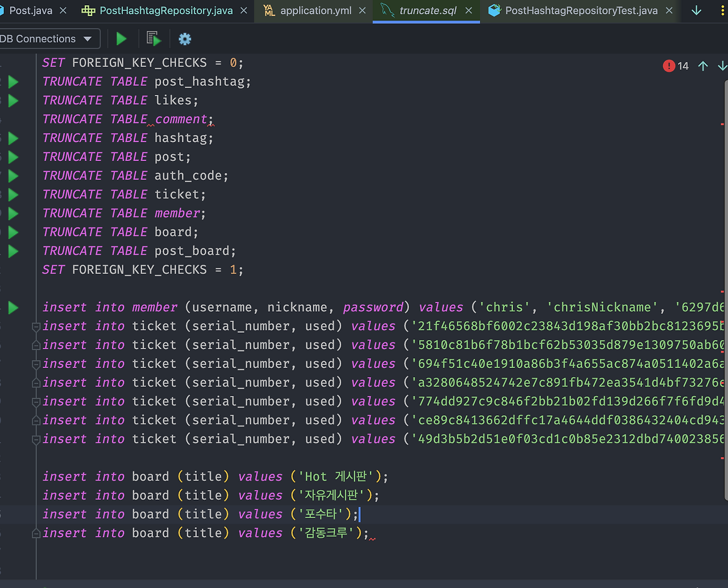This screenshot has height=588, width=728.
Task: Close the truncate.sql tab
Action: coord(469,10)
